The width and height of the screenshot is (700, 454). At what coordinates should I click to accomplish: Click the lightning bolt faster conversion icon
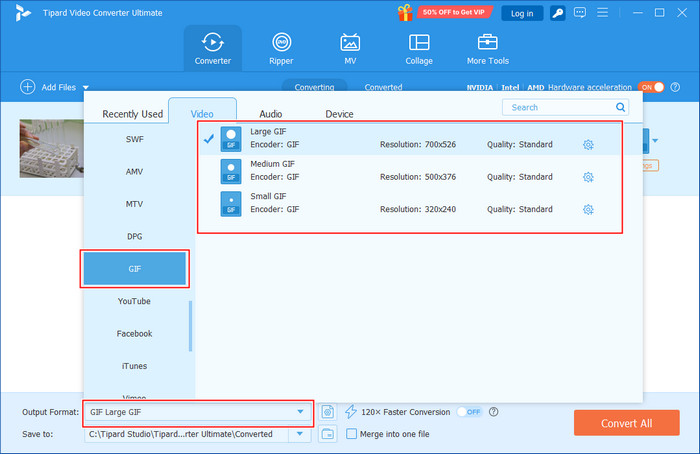pos(351,412)
